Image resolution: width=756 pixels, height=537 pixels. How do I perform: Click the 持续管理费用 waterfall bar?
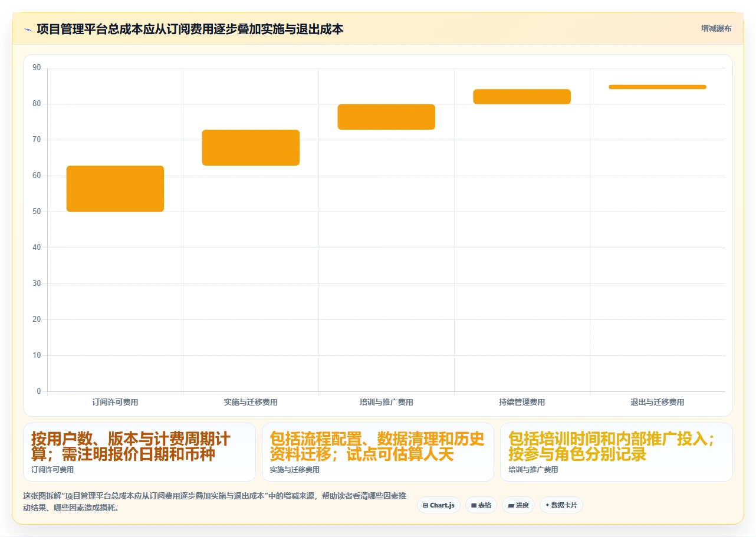click(522, 97)
